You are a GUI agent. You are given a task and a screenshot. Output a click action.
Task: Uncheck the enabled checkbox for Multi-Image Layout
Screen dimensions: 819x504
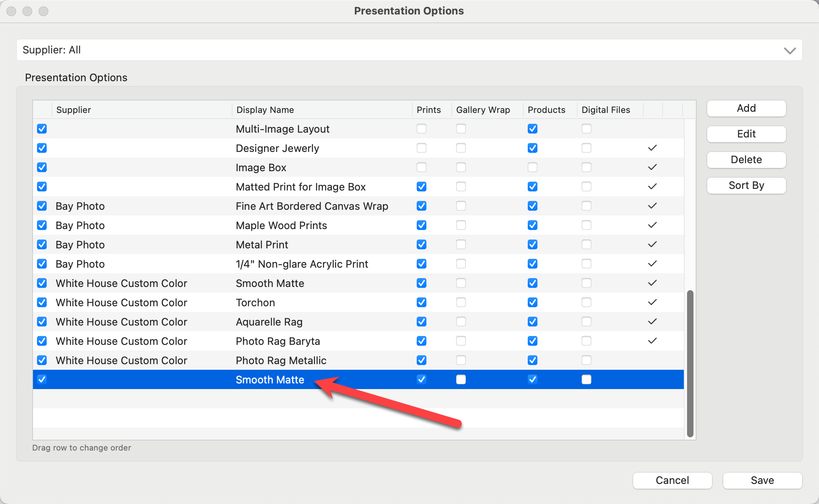coord(42,129)
